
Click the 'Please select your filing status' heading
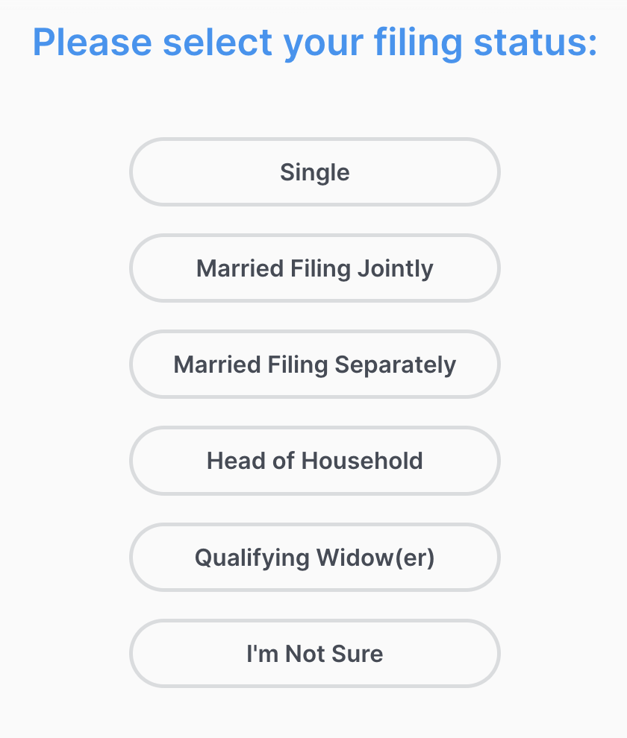(315, 43)
